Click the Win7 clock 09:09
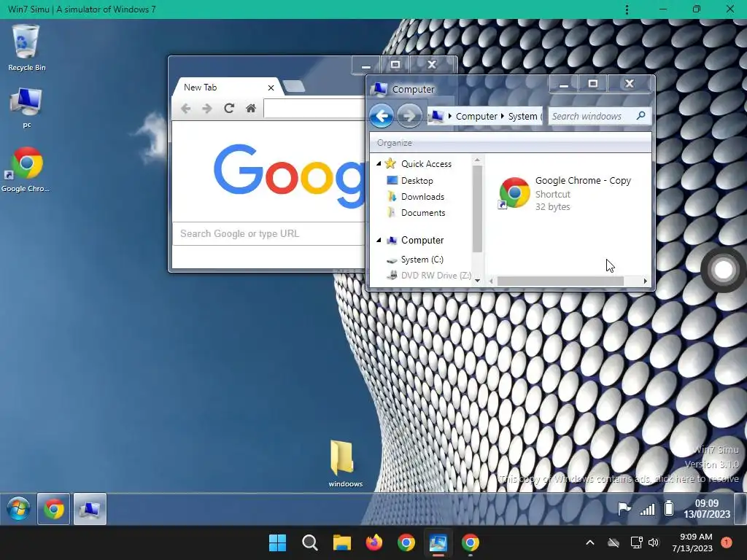This screenshot has height=560, width=747. (x=706, y=503)
